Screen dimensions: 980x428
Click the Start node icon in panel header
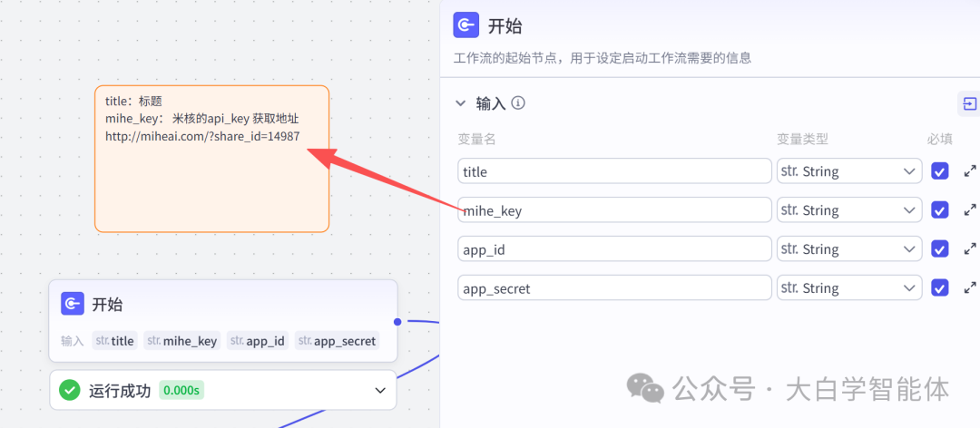pos(466,25)
